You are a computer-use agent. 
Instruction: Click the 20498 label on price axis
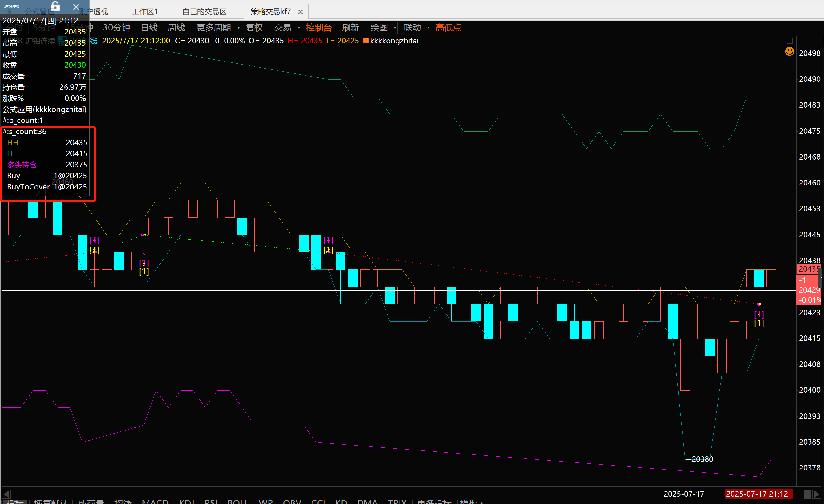pos(809,53)
